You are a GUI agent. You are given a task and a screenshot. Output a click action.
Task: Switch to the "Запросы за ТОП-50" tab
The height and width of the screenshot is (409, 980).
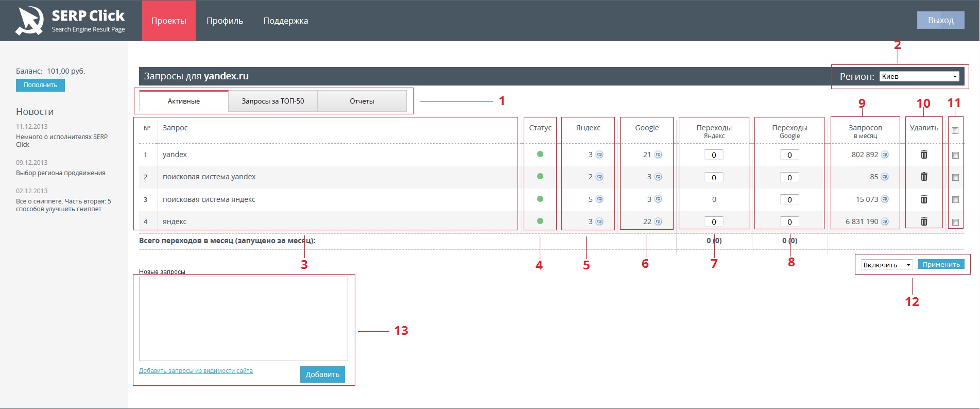pos(273,101)
